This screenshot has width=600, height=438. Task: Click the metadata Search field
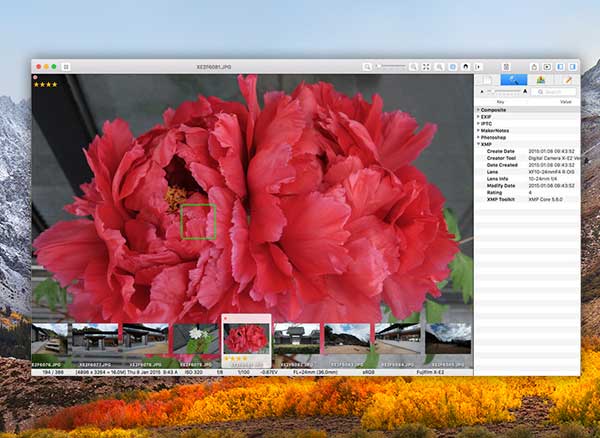point(553,92)
